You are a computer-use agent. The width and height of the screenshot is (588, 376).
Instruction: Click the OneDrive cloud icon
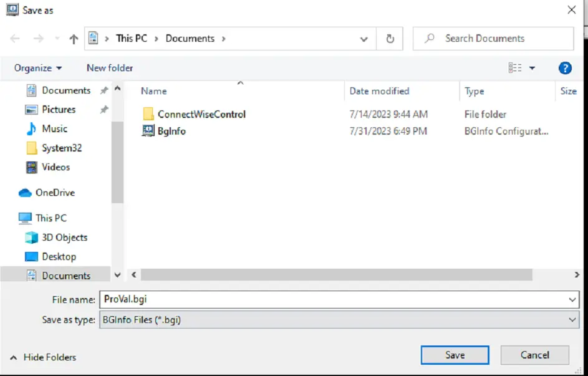click(25, 193)
